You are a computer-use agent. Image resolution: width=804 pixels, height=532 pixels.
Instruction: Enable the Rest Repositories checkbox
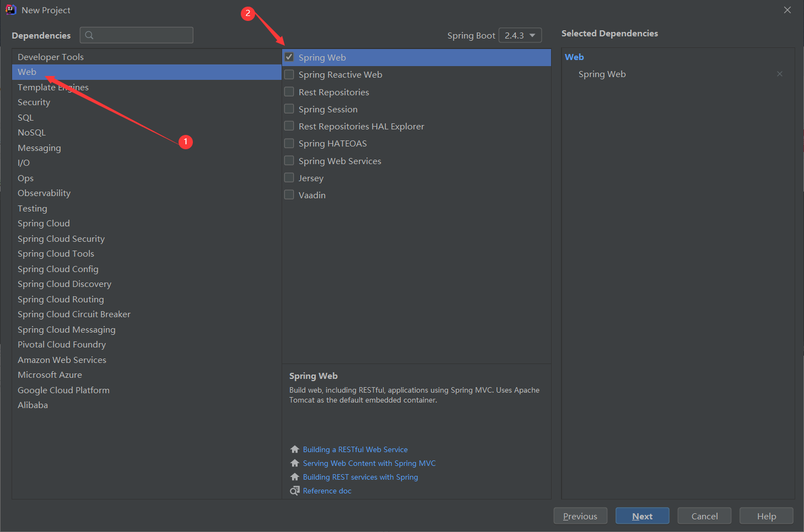[x=289, y=91]
